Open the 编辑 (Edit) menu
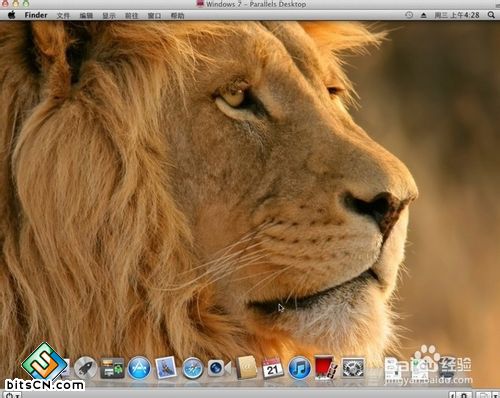Viewport: 500px width, 398px height. [x=86, y=15]
